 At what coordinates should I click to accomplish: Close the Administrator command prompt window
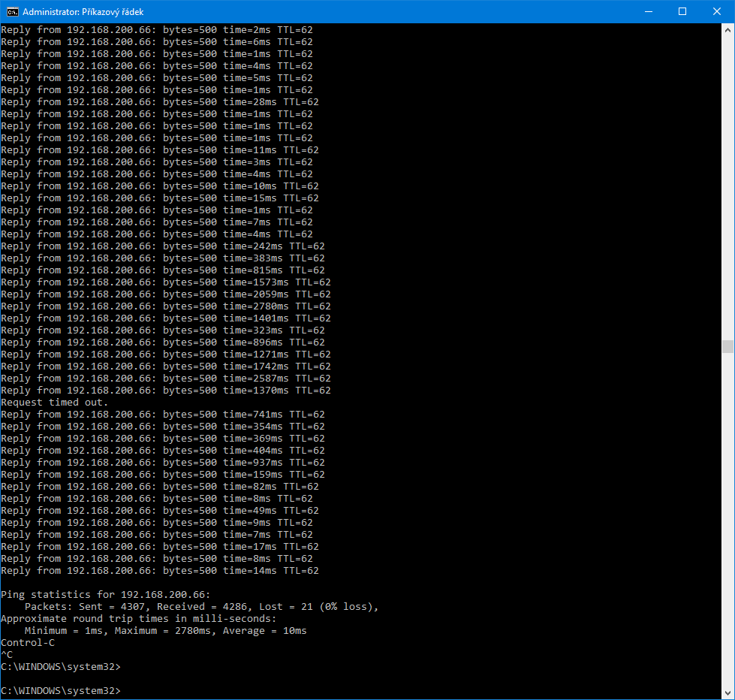tap(717, 11)
